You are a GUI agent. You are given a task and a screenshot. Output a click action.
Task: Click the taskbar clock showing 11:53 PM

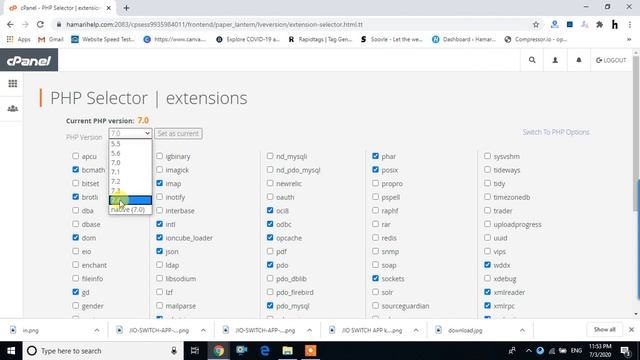[600, 351]
